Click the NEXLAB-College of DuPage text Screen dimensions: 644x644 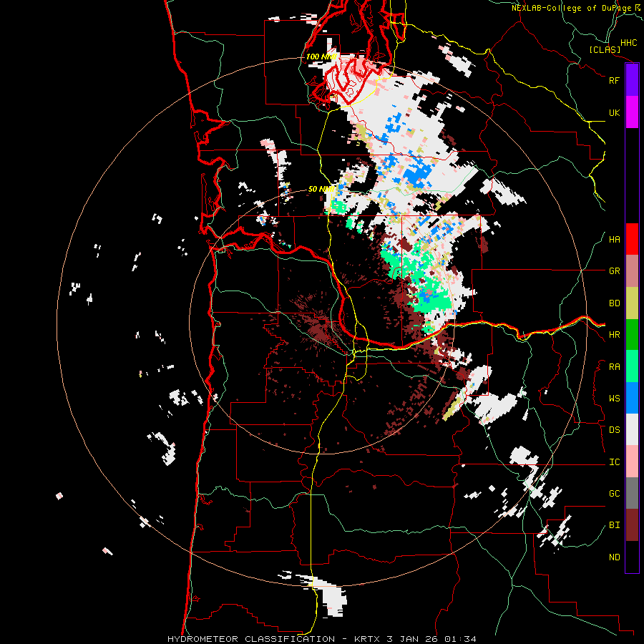571,8
